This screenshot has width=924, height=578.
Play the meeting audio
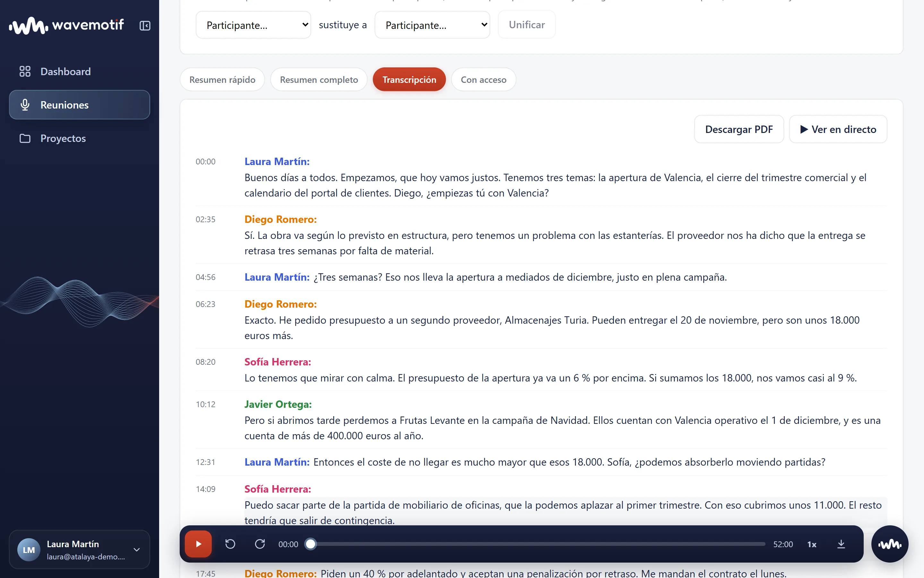pos(198,544)
